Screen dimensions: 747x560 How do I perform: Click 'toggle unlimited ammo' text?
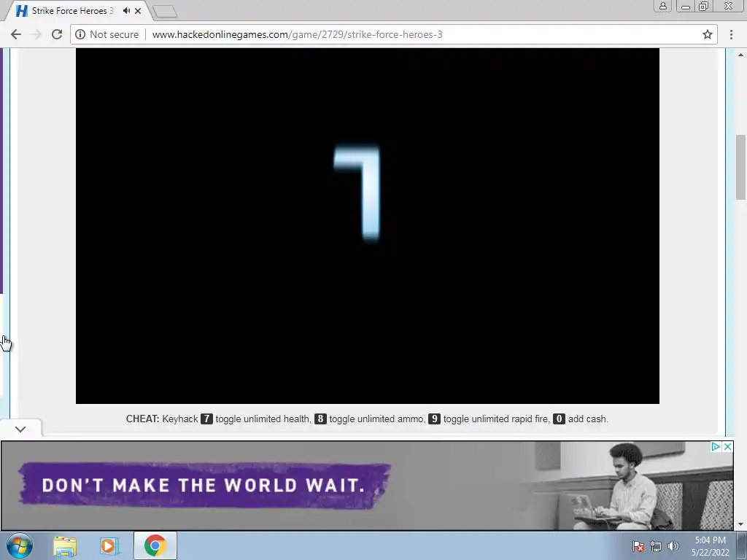click(x=376, y=419)
